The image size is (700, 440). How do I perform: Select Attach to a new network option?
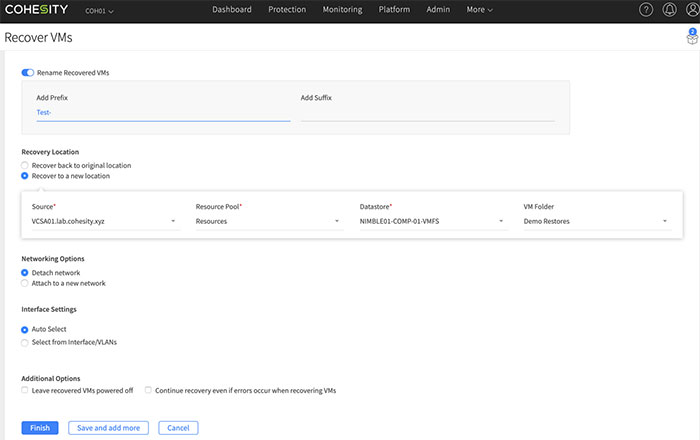[x=25, y=283]
